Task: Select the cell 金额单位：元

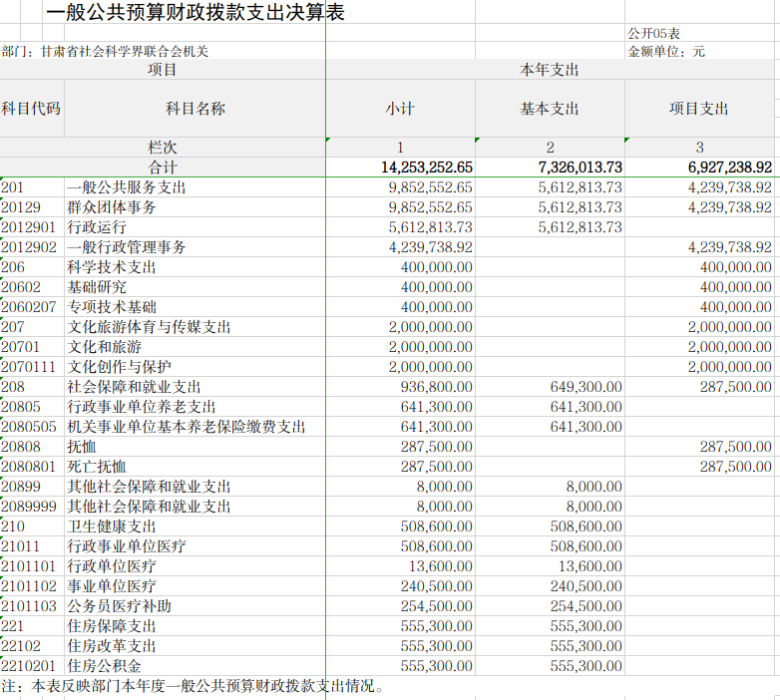Action: (666, 51)
